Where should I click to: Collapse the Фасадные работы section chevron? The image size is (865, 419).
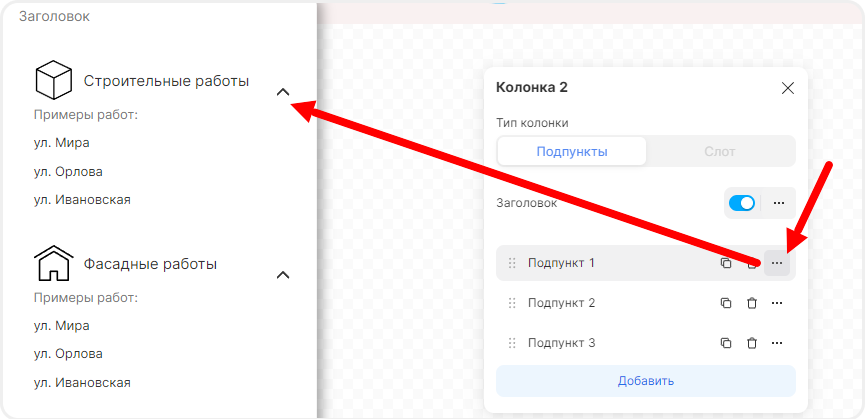[x=283, y=275]
